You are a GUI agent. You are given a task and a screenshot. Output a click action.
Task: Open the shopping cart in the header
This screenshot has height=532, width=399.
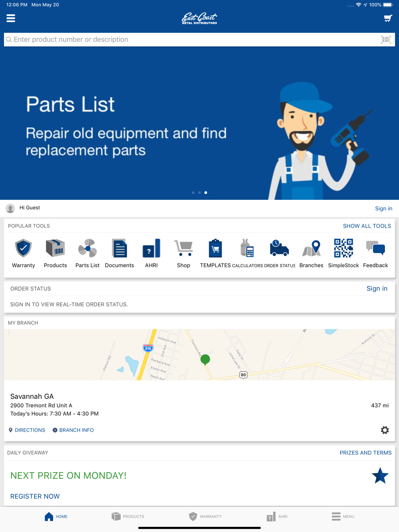(388, 18)
